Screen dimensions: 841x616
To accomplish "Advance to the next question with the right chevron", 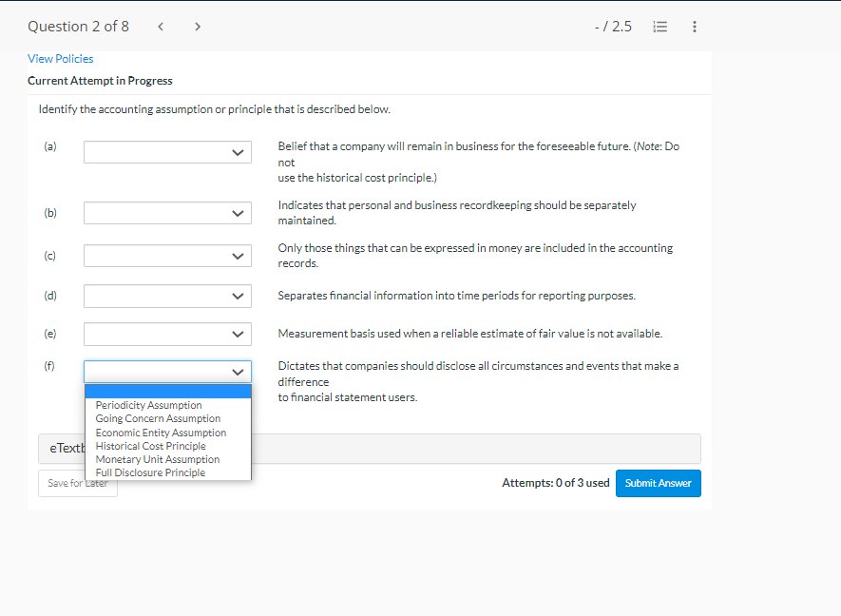I will pos(197,27).
